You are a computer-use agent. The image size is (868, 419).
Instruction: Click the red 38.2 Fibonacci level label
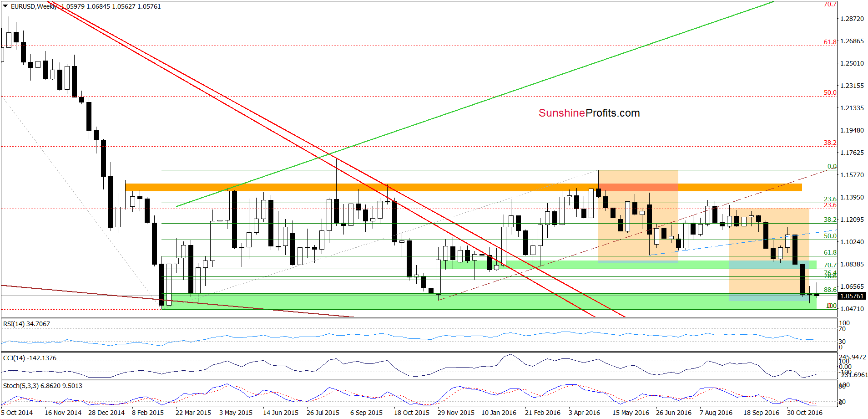(x=830, y=143)
